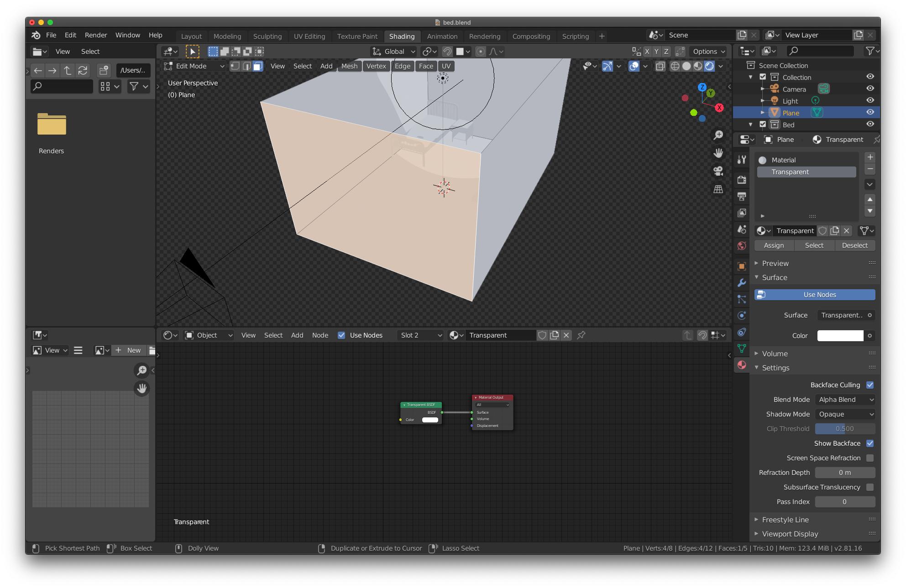The height and width of the screenshot is (588, 906).
Task: Open the World properties tab icon
Action: coord(742,246)
